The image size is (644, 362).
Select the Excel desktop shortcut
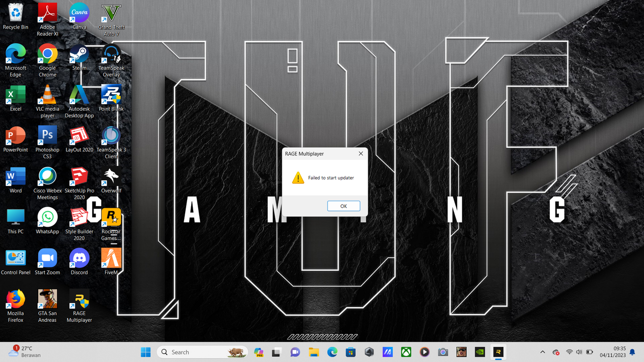16,99
